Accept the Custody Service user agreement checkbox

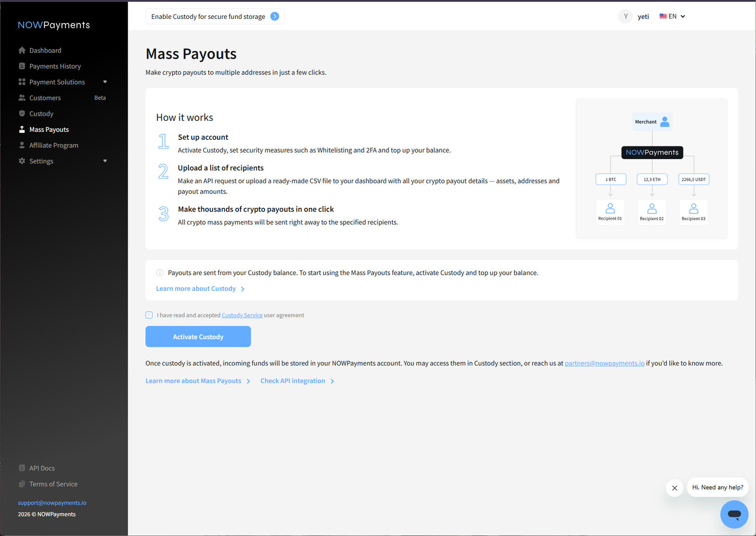tap(149, 315)
